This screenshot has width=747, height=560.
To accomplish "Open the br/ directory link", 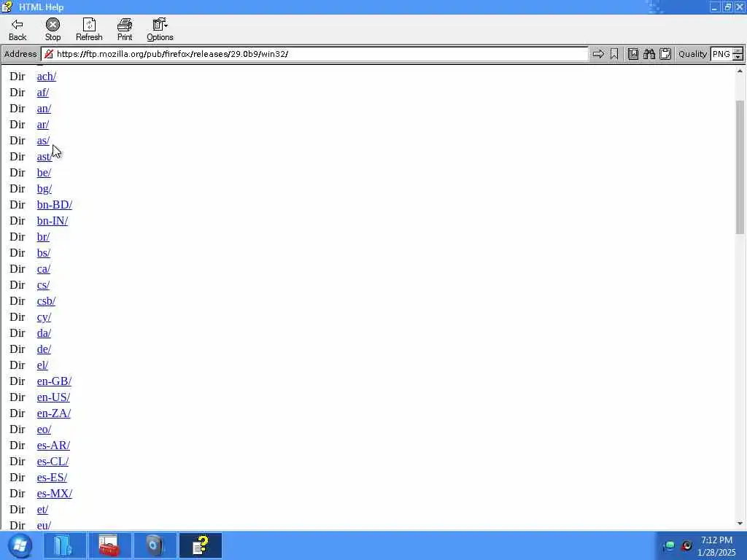I will [x=43, y=237].
